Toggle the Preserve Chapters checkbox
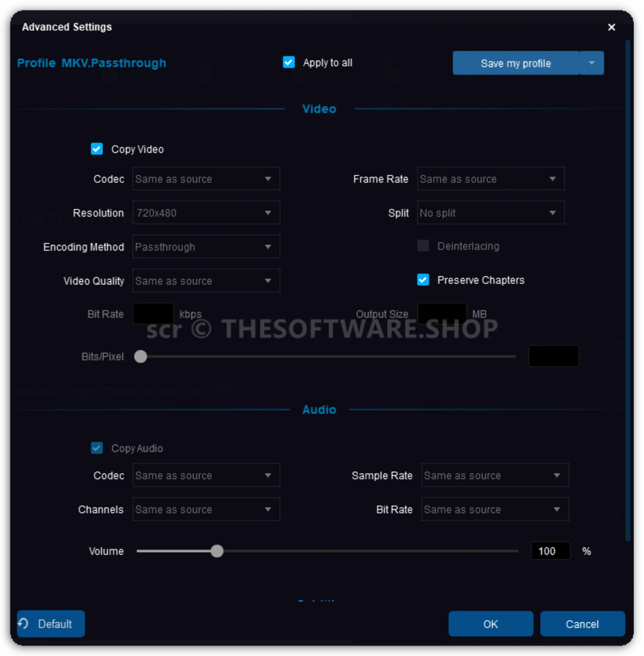644x656 pixels. (x=423, y=280)
